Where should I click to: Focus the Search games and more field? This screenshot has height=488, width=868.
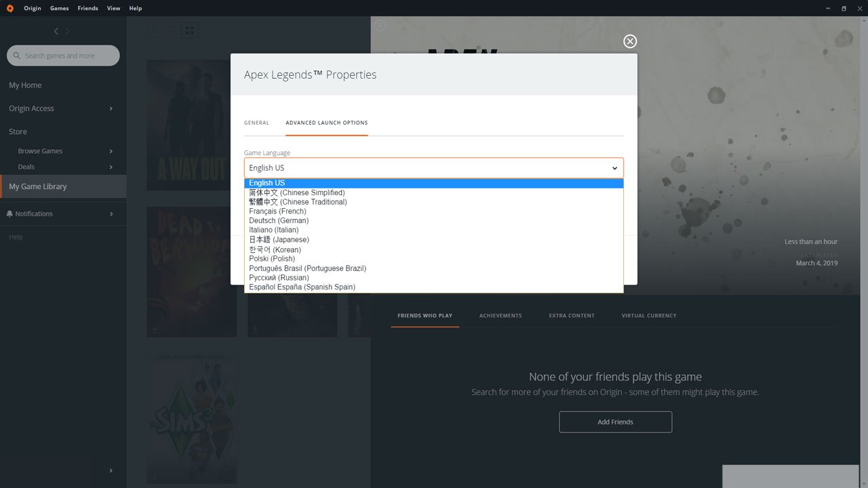(x=63, y=56)
